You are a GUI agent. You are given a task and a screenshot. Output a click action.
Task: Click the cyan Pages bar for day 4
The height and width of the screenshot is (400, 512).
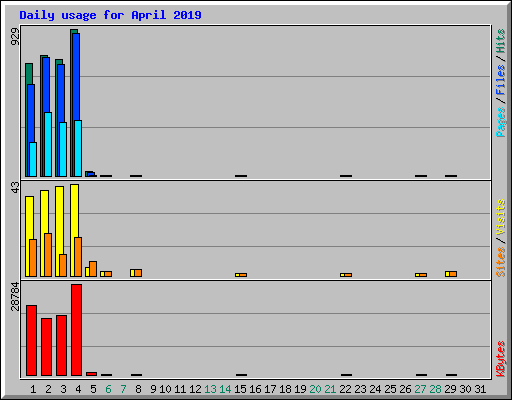(78, 148)
